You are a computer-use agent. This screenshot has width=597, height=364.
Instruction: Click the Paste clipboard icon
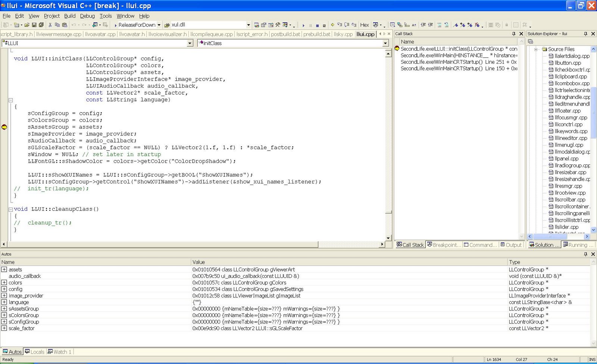pos(65,25)
